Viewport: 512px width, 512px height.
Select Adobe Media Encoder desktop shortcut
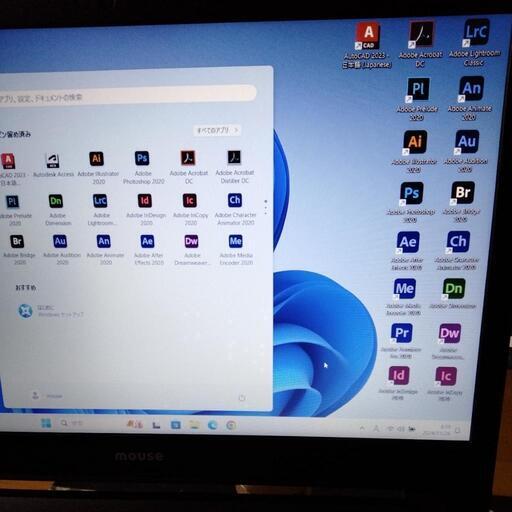[404, 297]
